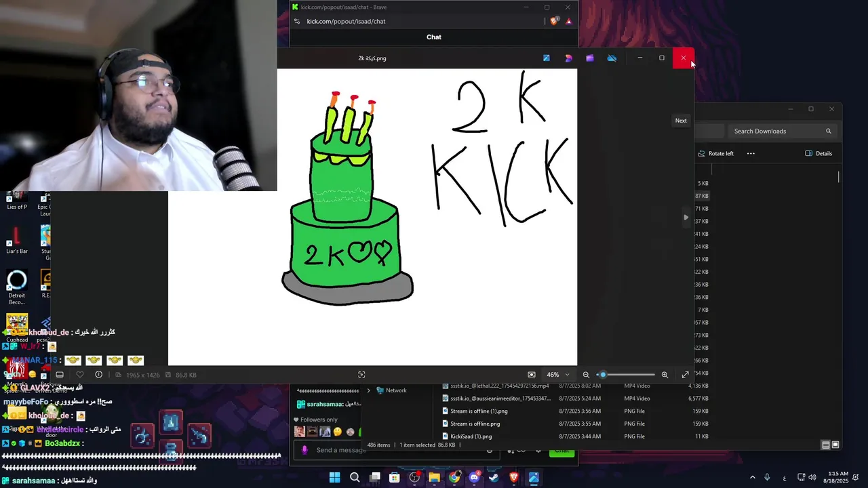Open Steam from the taskbar
The width and height of the screenshot is (868, 488).
[494, 477]
